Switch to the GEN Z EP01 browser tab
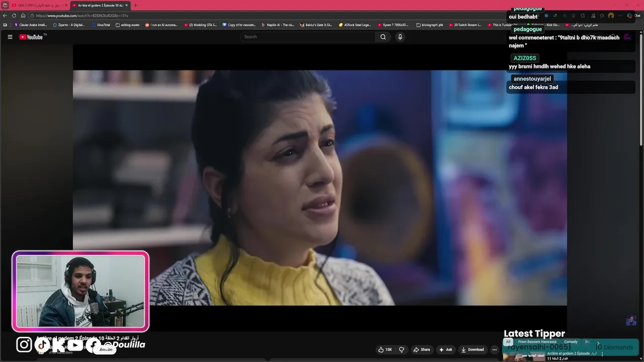Screen dimensions: 644x362 click(38, 5)
